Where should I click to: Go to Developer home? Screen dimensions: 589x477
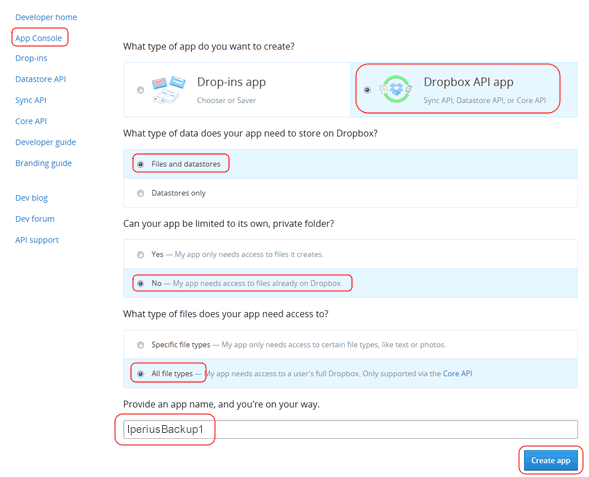click(x=46, y=17)
